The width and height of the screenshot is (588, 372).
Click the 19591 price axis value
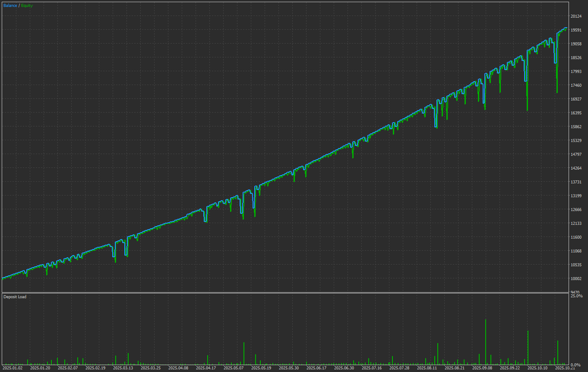pos(575,30)
